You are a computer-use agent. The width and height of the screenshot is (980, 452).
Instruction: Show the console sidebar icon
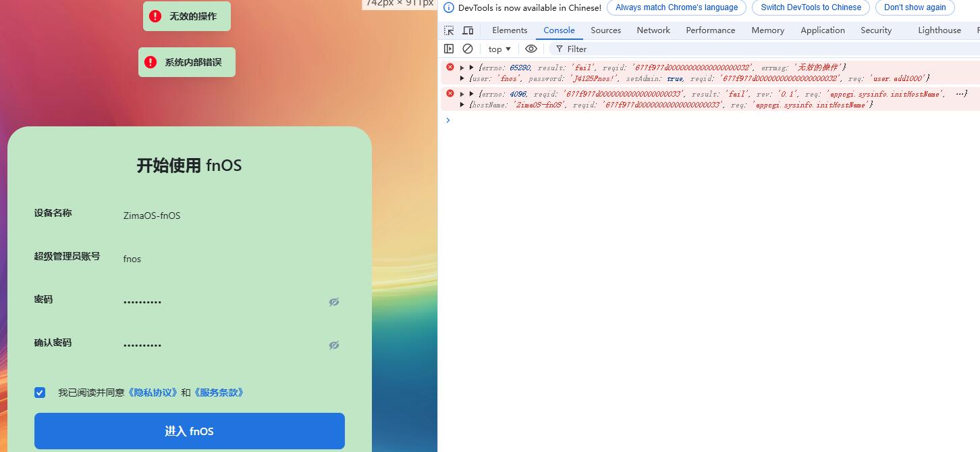click(x=449, y=49)
